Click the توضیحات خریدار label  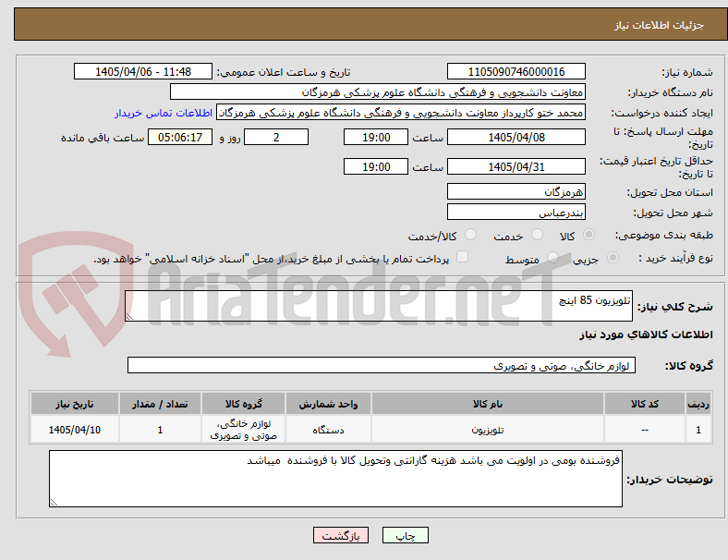click(670, 480)
